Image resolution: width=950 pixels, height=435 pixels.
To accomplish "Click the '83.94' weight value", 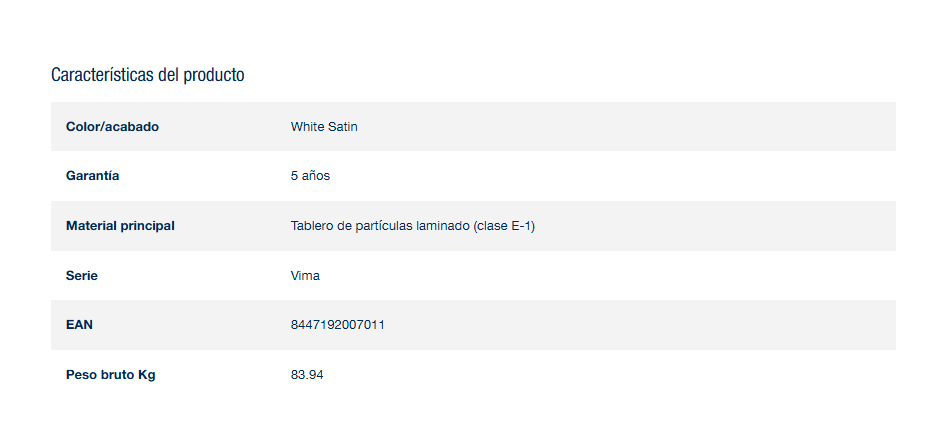I will (307, 375).
